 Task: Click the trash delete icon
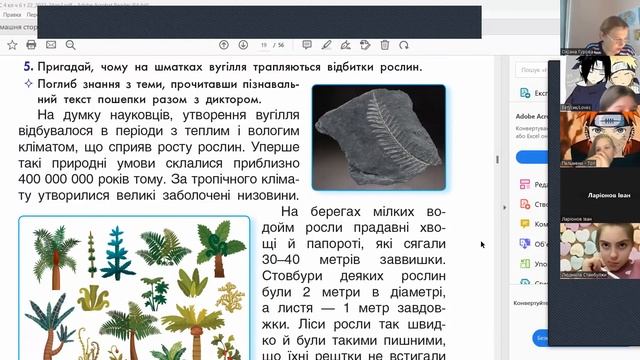(x=384, y=45)
